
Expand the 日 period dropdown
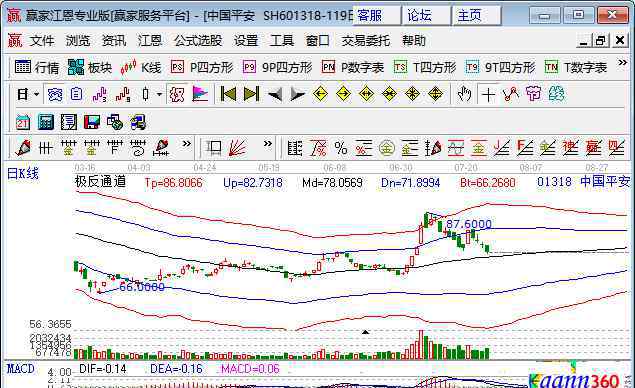coord(36,95)
